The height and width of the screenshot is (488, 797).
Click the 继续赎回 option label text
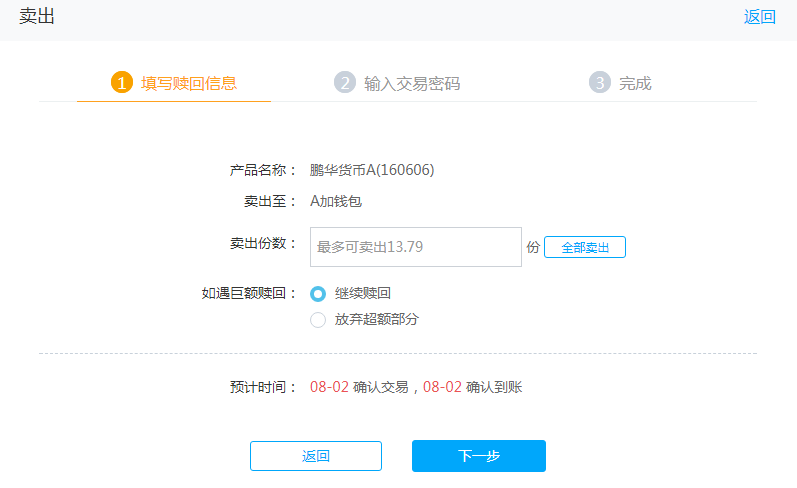[x=362, y=293]
